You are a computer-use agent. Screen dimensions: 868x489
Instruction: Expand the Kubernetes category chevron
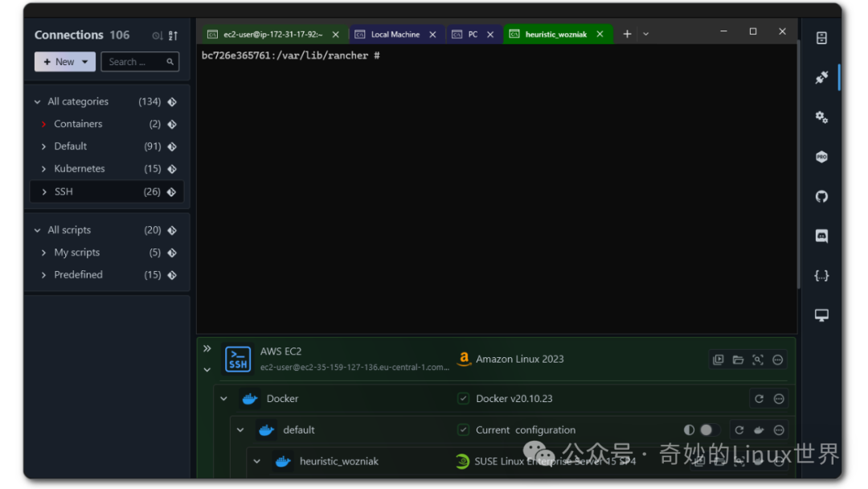pyautogui.click(x=43, y=169)
